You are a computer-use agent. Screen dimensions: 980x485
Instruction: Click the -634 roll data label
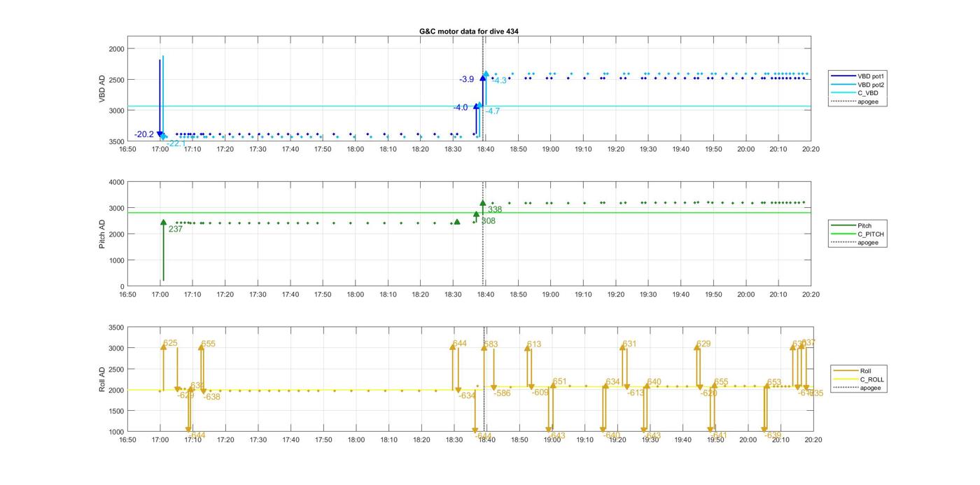(x=467, y=395)
